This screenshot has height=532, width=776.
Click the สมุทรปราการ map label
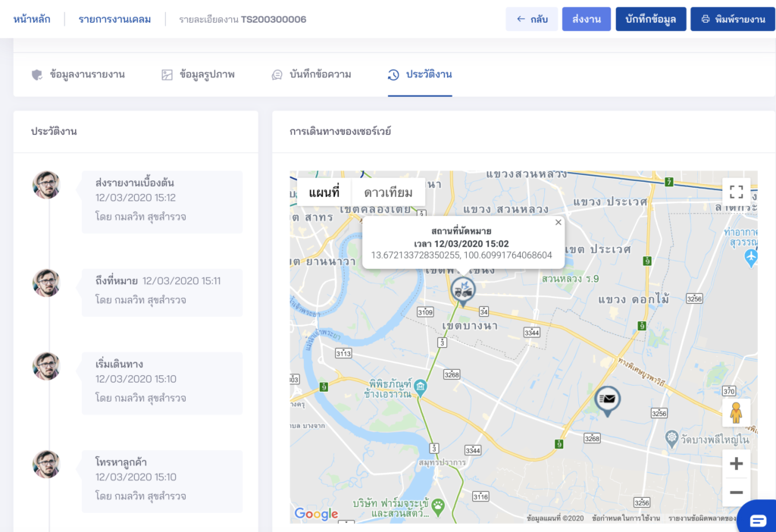442,463
